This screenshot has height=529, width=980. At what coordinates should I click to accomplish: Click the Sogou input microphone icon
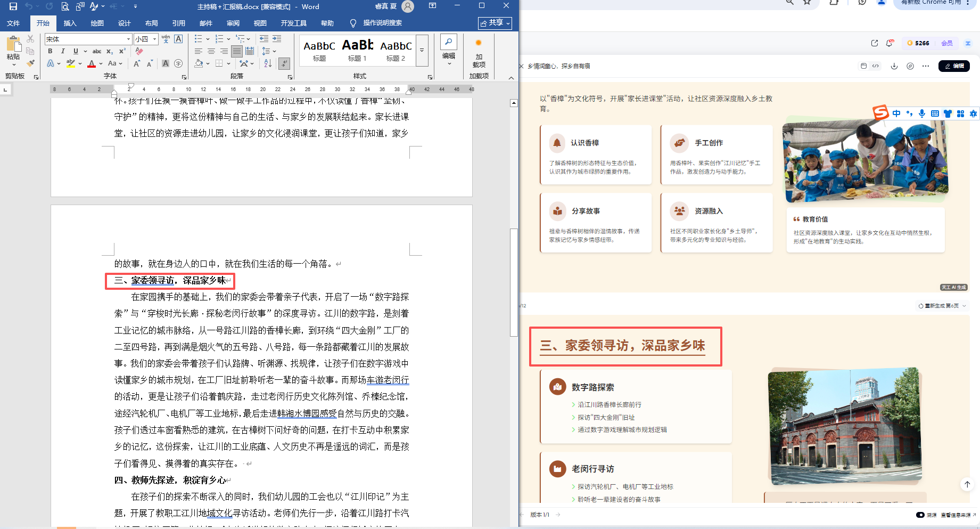point(922,113)
